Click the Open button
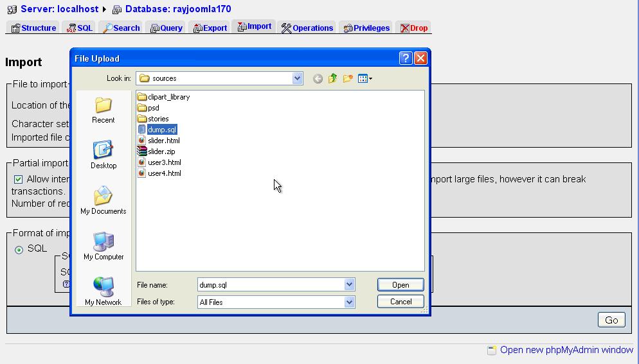The width and height of the screenshot is (639, 364). click(x=401, y=285)
